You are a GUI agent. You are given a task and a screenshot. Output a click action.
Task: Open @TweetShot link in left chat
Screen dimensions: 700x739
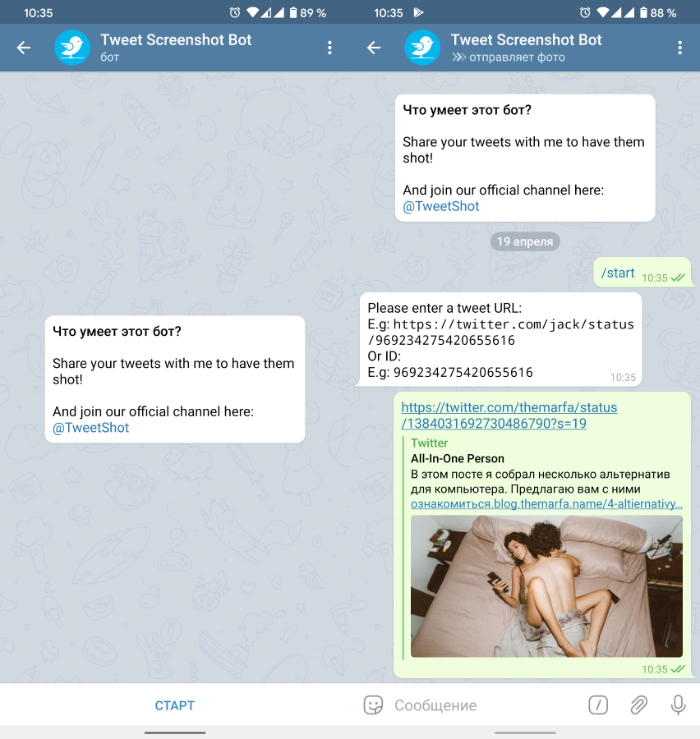pos(90,428)
